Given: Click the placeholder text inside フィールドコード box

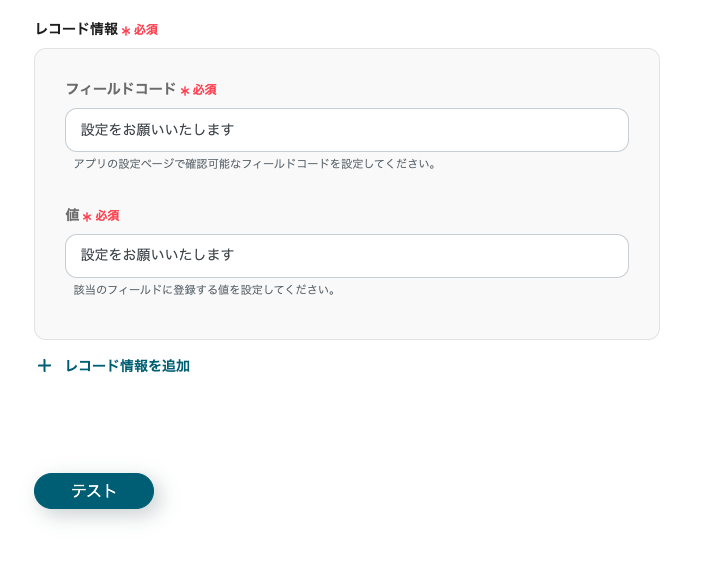Looking at the screenshot, I should (x=158, y=130).
